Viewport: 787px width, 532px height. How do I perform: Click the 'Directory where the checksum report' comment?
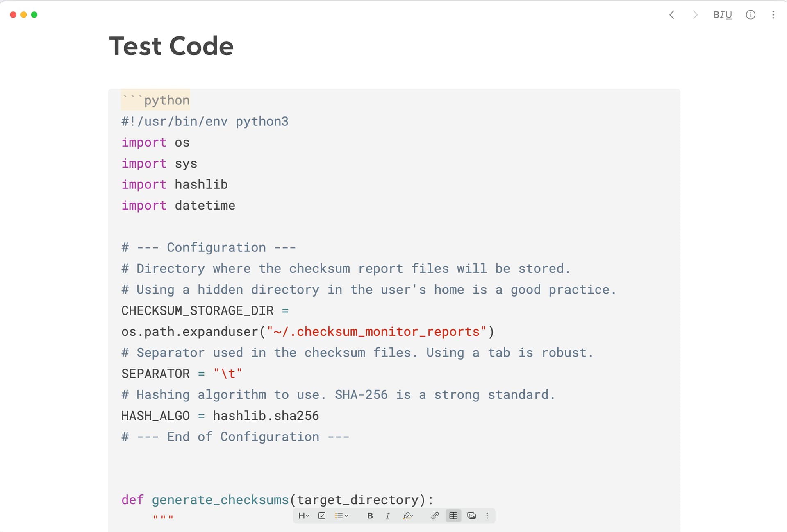346,268
